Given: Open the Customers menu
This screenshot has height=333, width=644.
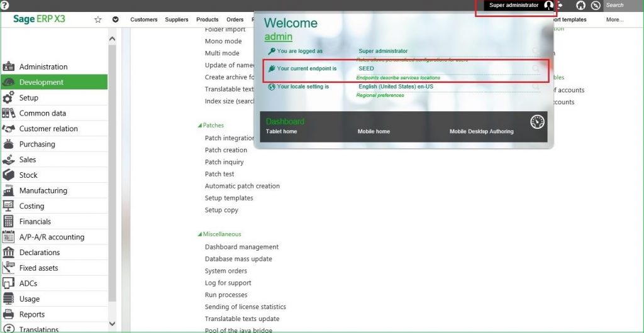Looking at the screenshot, I should [x=144, y=19].
